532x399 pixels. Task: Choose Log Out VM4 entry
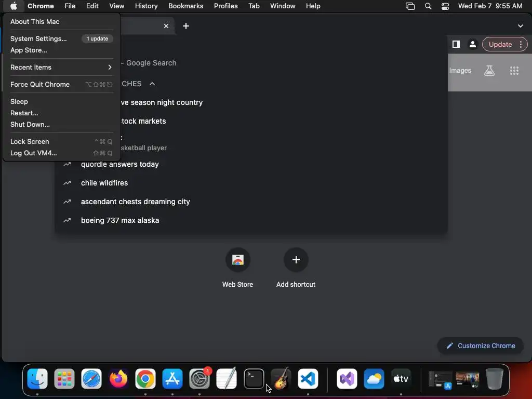[x=61, y=153]
